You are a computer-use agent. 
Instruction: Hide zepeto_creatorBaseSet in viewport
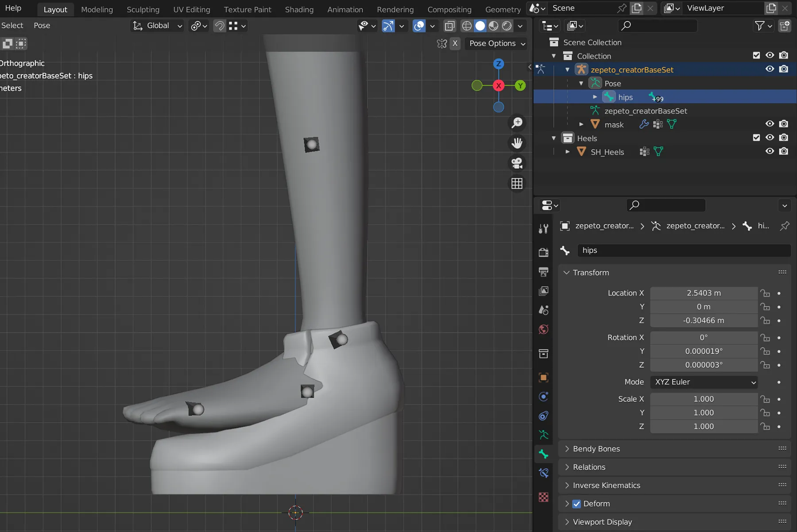point(770,69)
